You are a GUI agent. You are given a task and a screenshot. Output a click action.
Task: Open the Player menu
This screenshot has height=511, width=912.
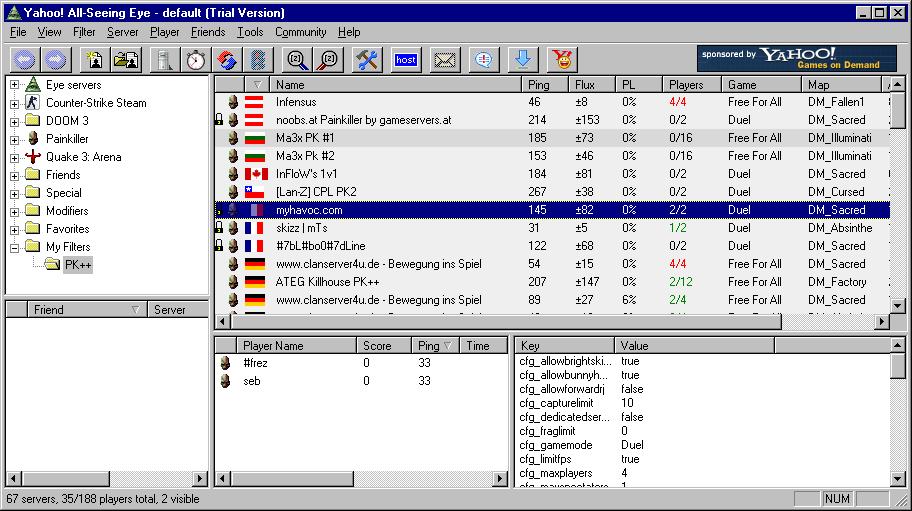pyautogui.click(x=165, y=32)
